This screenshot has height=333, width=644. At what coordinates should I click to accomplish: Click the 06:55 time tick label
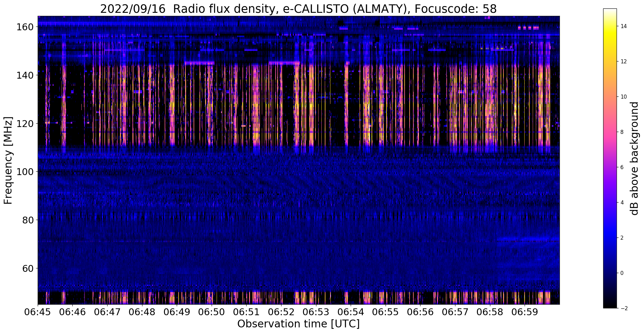pyautogui.click(x=386, y=312)
